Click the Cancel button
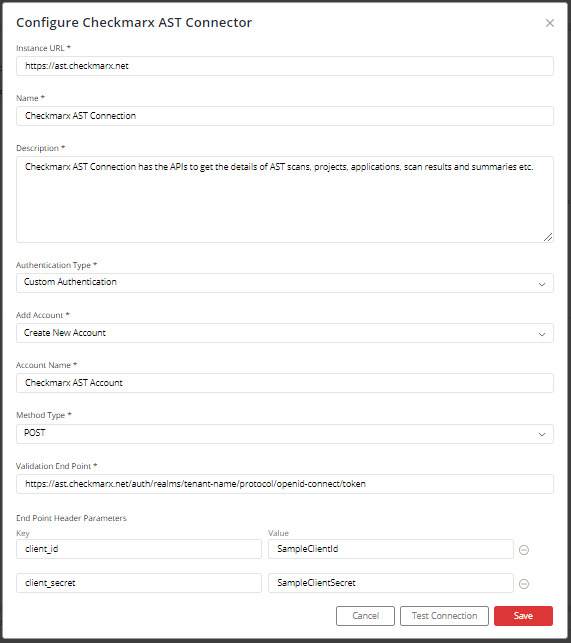This screenshot has width=571, height=643. [x=365, y=616]
